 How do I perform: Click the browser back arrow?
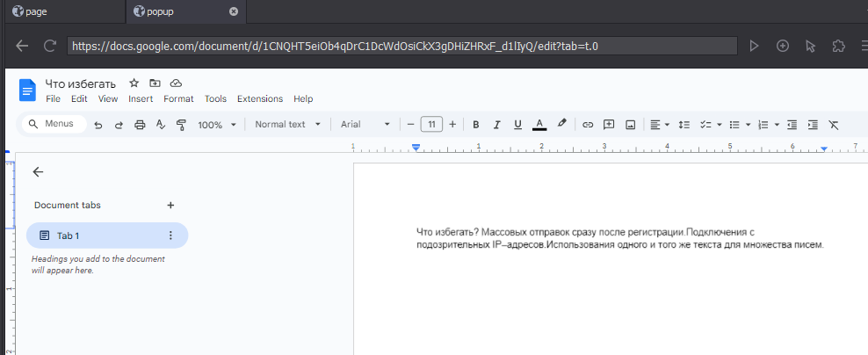click(22, 46)
